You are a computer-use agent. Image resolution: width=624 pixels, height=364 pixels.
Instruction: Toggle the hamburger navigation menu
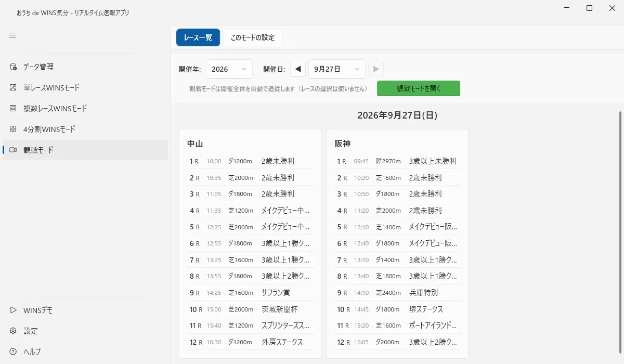(x=12, y=35)
